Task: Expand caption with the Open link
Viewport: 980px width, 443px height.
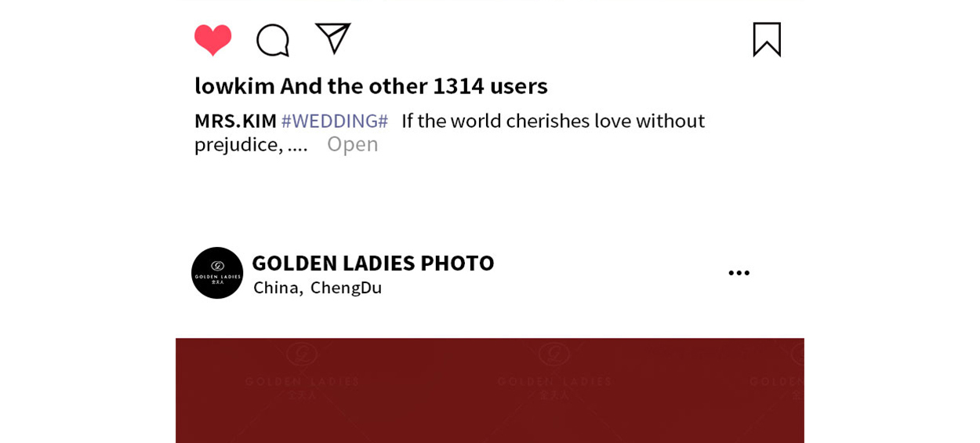Action: click(x=352, y=144)
